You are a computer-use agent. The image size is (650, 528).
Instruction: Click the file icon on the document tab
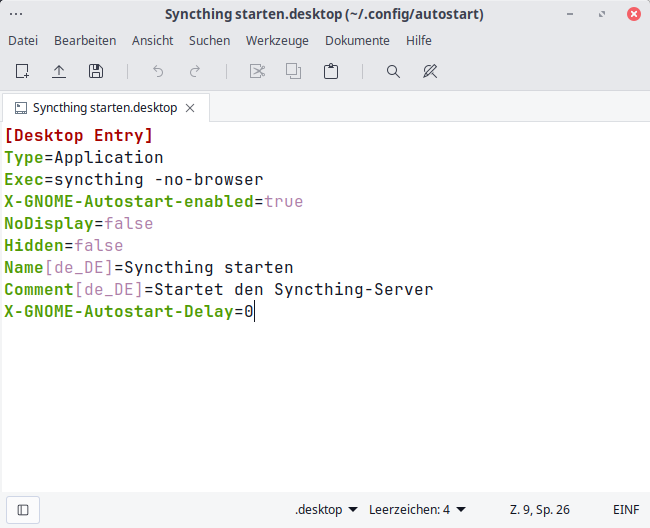point(21,108)
